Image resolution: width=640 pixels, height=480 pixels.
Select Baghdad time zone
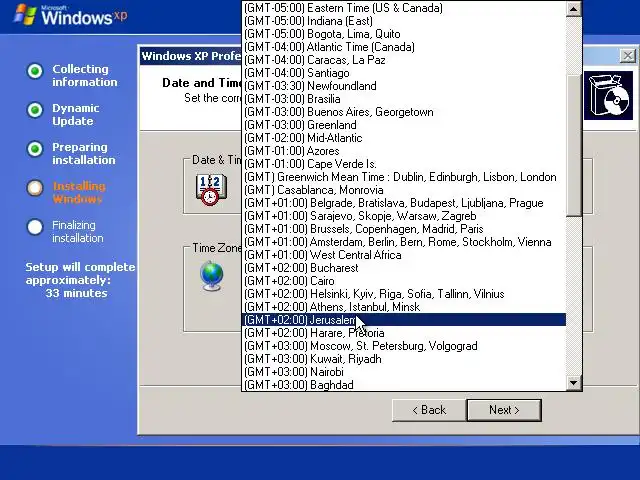pyautogui.click(x=404, y=385)
